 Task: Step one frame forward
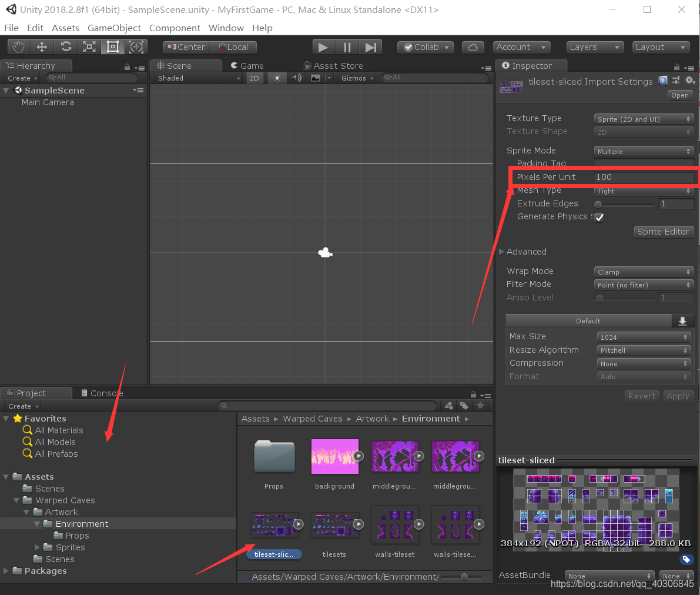(x=370, y=48)
